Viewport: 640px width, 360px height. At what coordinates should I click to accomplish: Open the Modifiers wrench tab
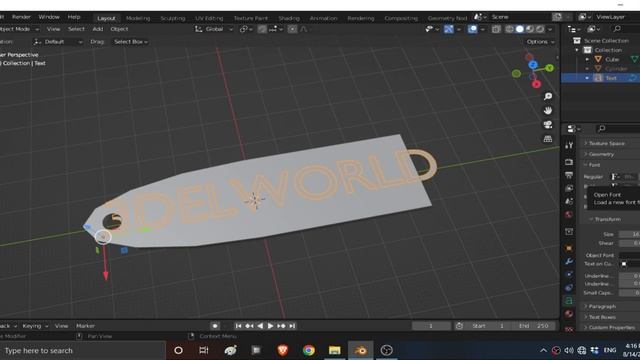569,261
